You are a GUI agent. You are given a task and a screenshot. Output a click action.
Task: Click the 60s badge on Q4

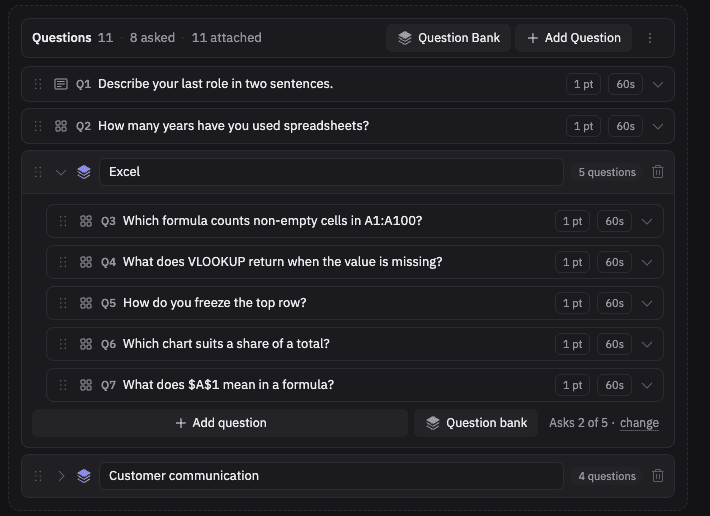point(614,262)
